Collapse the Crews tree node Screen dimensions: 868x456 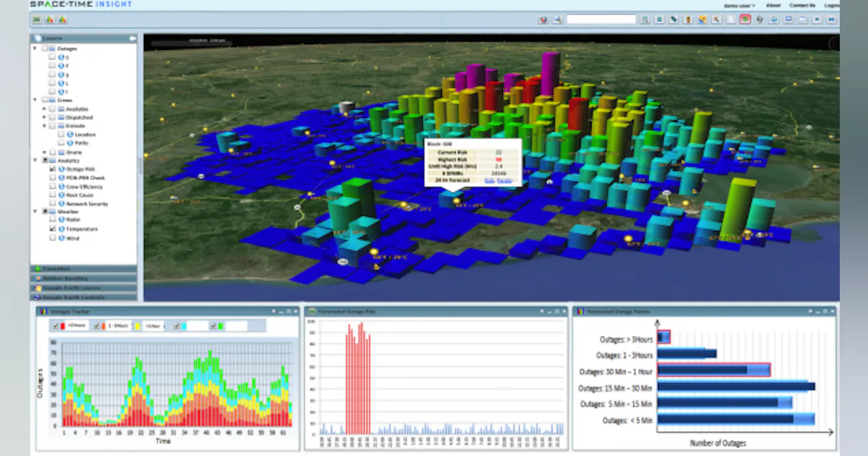tap(35, 100)
